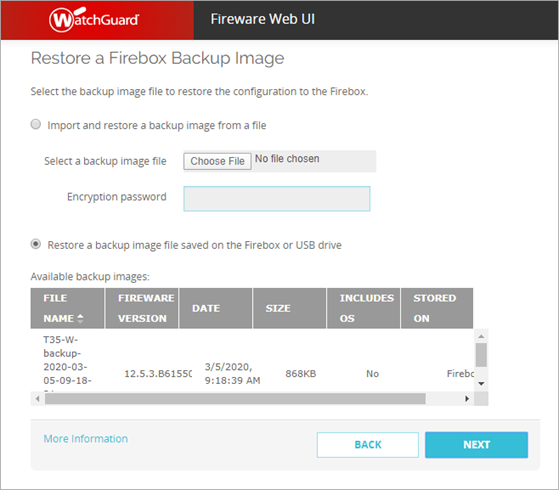This screenshot has height=490, width=559.
Task: Click the table's scroll up arrow
Action: pos(481,336)
